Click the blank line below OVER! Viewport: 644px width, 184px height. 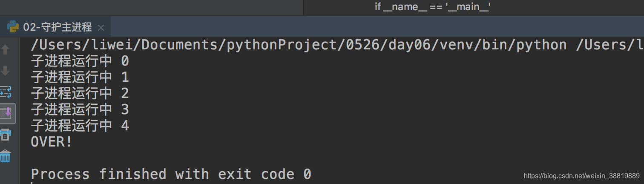[331, 158]
